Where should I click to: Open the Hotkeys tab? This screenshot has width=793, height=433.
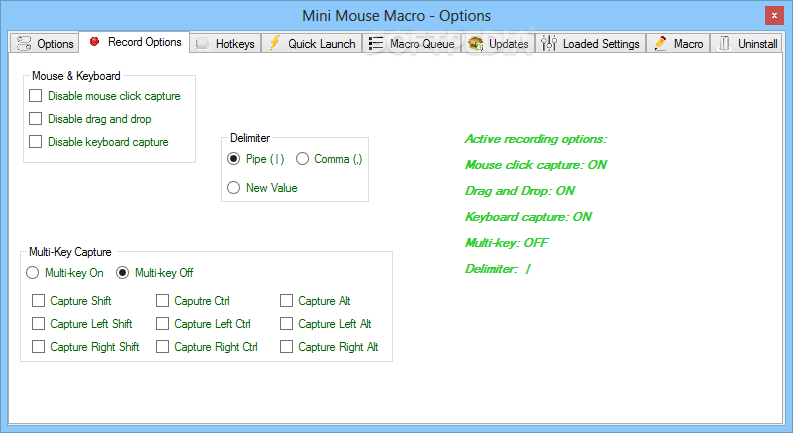click(x=226, y=44)
